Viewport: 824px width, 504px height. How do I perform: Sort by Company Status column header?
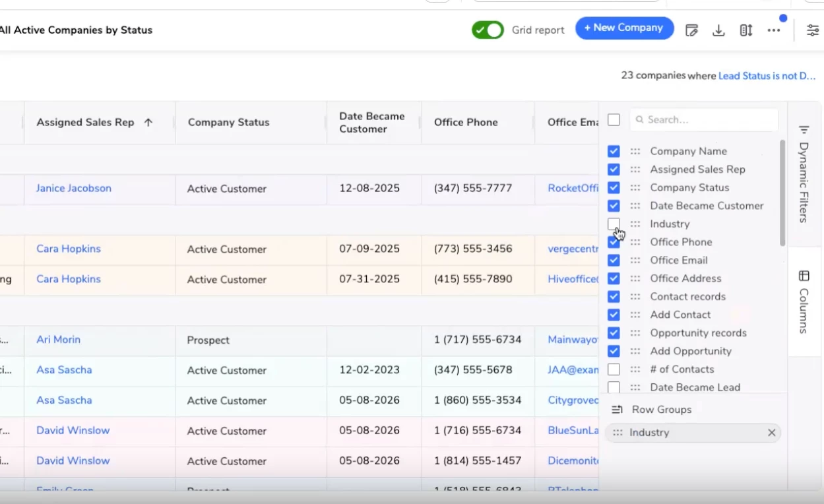point(228,122)
